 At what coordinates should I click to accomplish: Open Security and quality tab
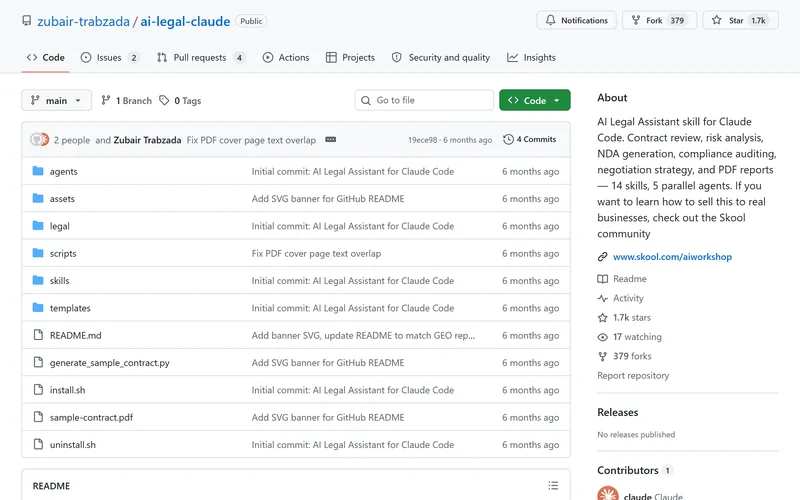point(441,58)
